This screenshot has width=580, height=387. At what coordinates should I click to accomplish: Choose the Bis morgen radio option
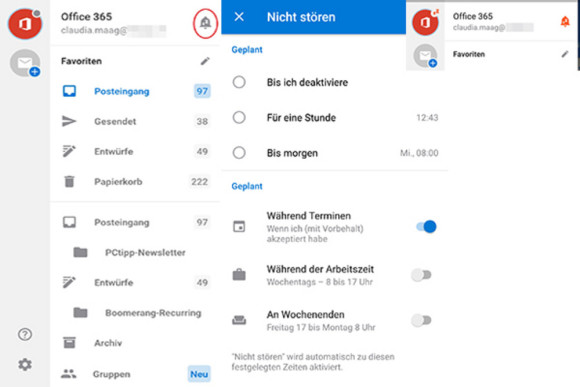tap(239, 153)
